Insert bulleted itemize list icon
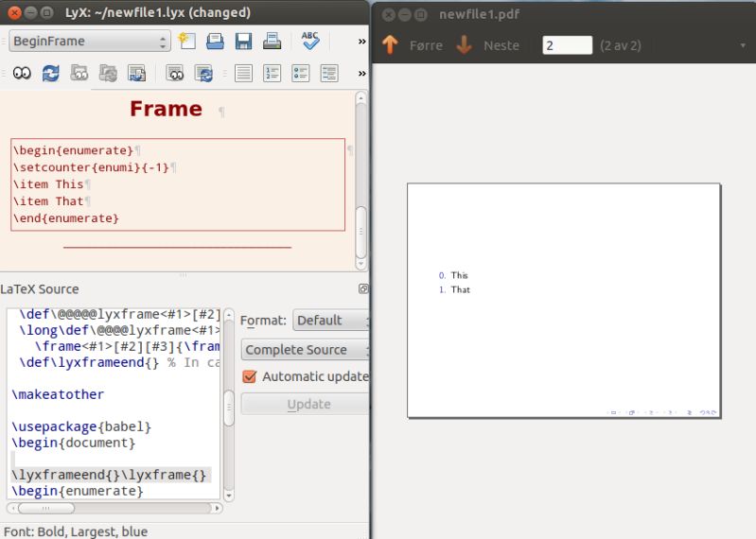The height and width of the screenshot is (539, 756). (x=300, y=73)
